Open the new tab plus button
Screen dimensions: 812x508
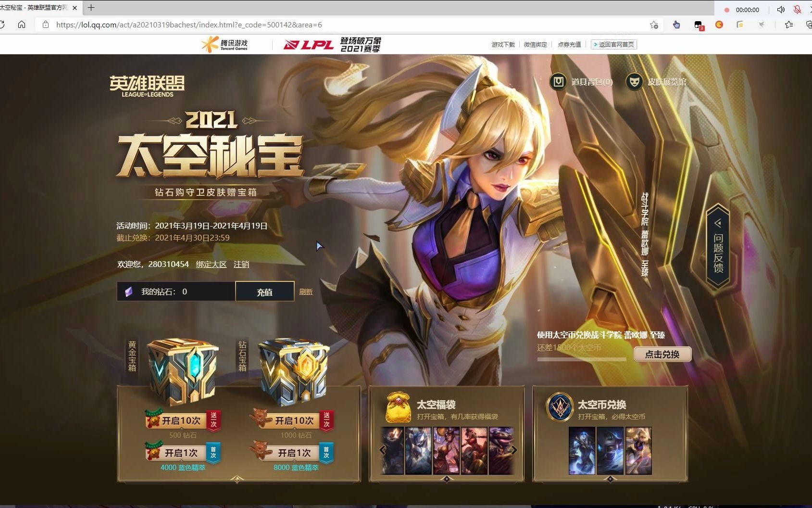coord(91,8)
